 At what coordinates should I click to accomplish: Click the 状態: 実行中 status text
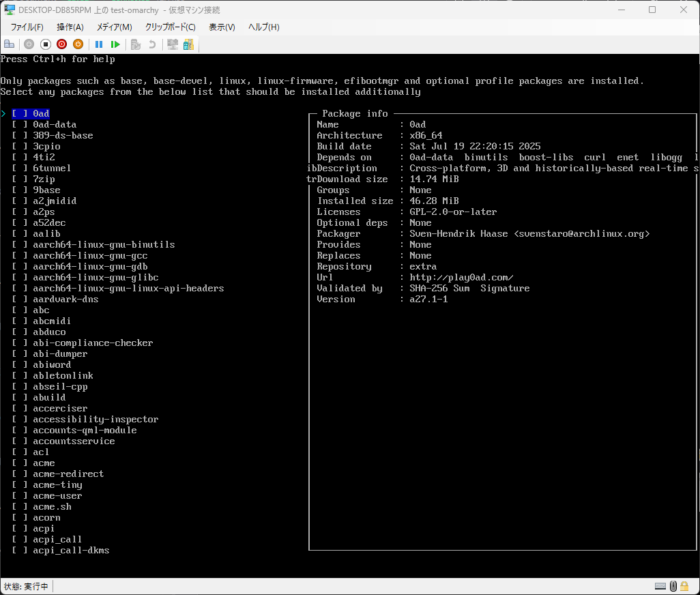(26, 587)
